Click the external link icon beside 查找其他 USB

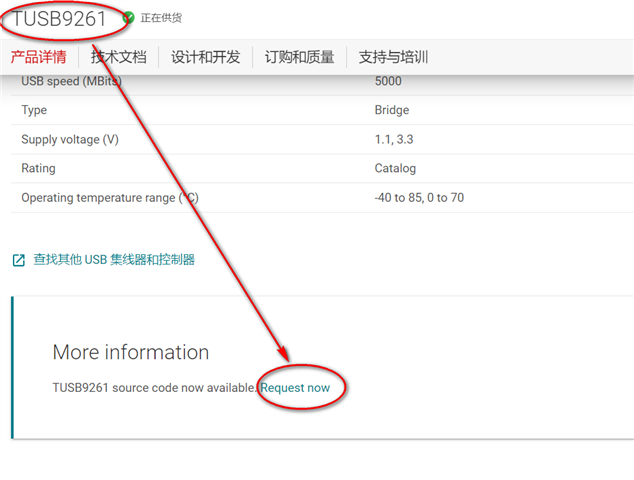19,260
